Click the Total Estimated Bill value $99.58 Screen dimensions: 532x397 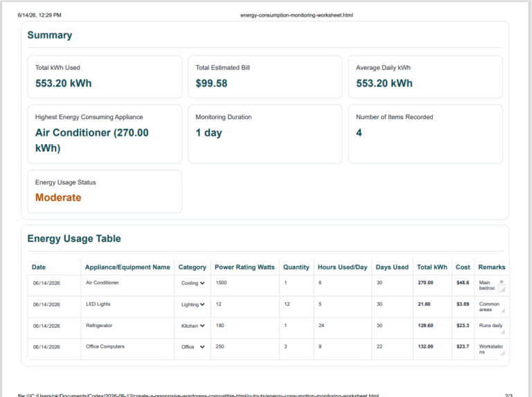coord(211,83)
